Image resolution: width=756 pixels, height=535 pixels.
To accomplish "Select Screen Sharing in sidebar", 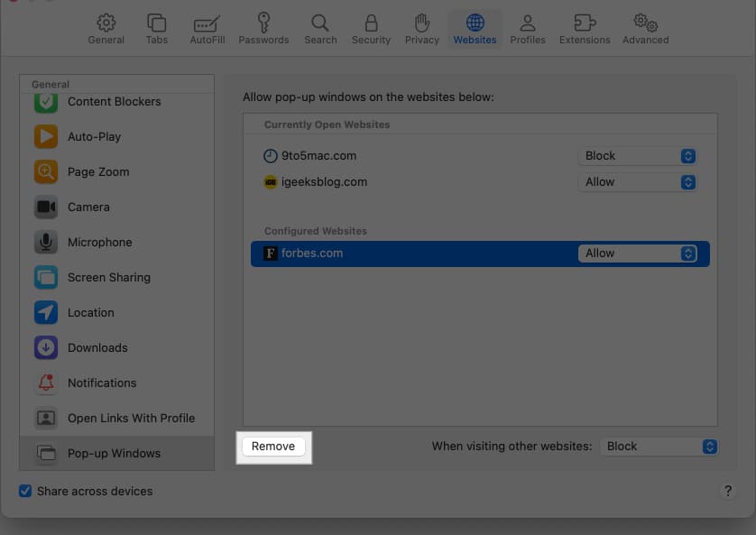I will (109, 278).
